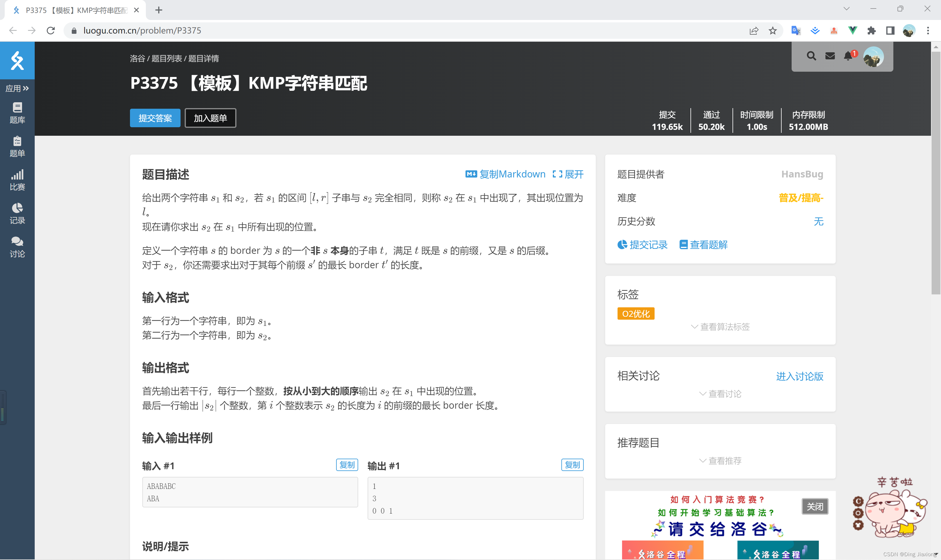Open 进入讨论版 link

click(x=799, y=376)
